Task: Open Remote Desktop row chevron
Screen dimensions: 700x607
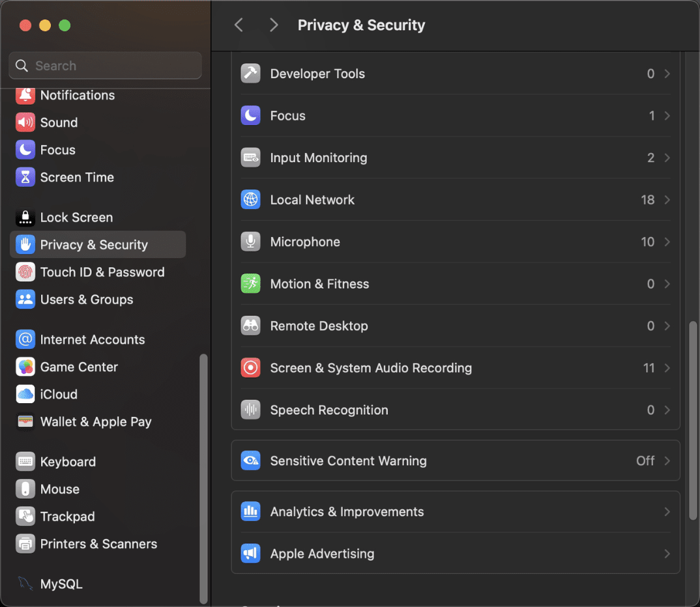Action: coord(667,326)
